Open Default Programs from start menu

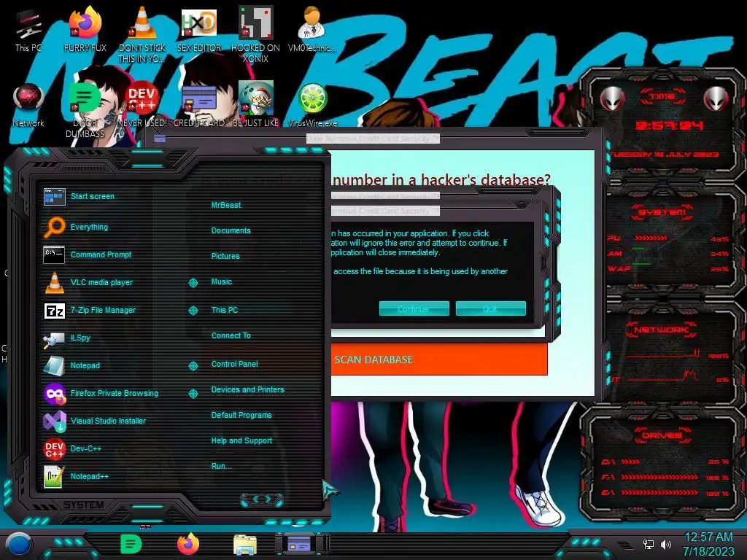click(241, 415)
